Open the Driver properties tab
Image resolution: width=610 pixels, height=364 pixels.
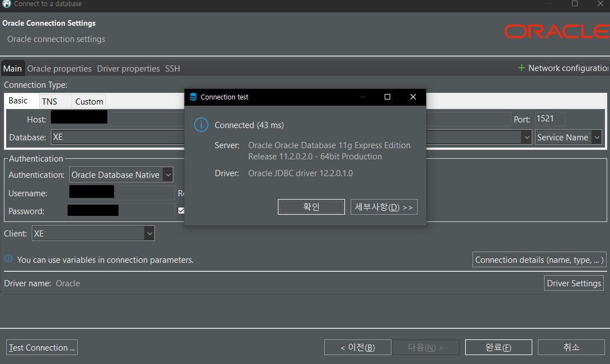pyautogui.click(x=129, y=69)
